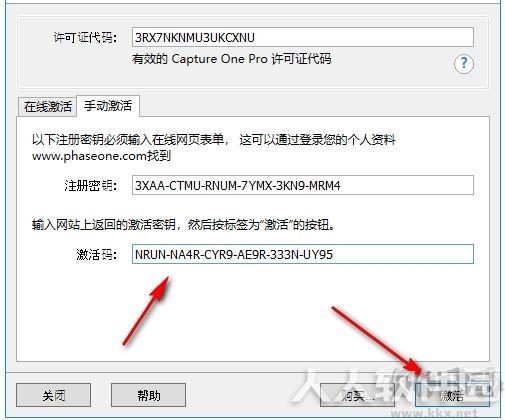Image resolution: width=505 pixels, height=420 pixels.
Task: Switch to the 在线激活 tab
Action: click(x=48, y=107)
